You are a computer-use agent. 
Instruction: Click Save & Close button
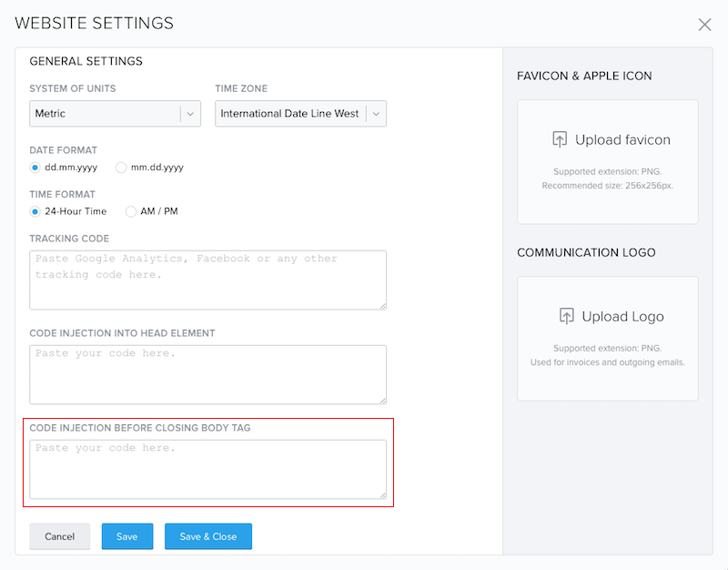[x=208, y=536]
